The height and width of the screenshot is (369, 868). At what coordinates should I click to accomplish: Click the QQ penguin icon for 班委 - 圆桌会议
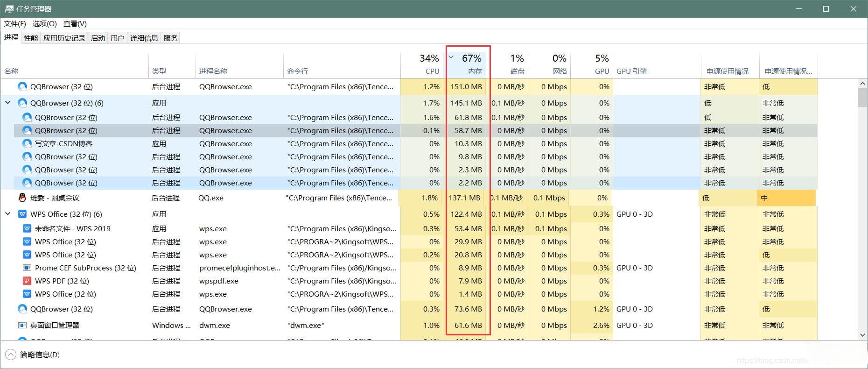pos(22,198)
